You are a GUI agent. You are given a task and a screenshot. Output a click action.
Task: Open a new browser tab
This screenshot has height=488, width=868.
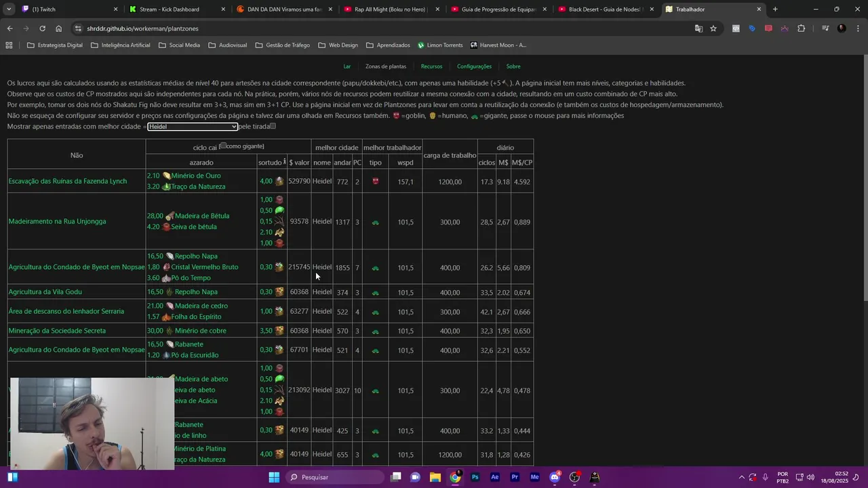775,9
